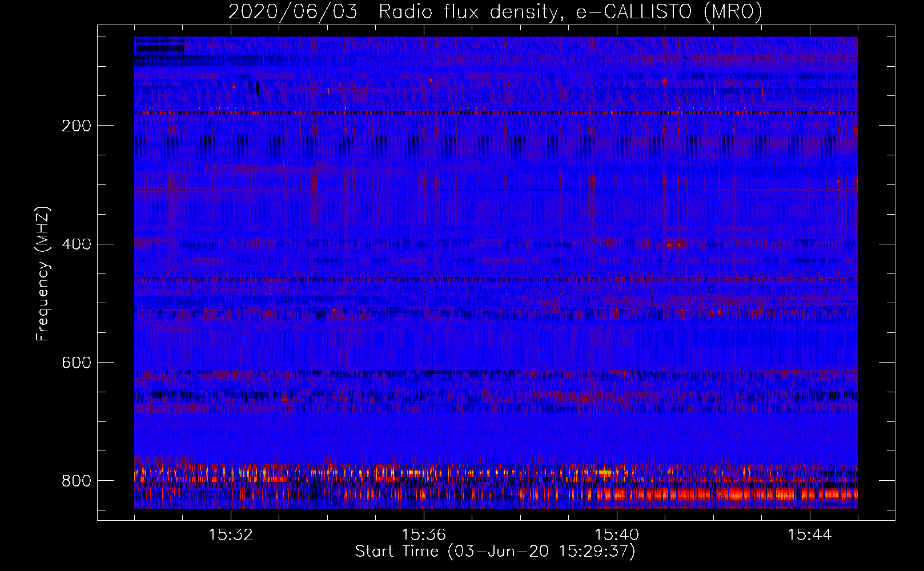Click the 15:40 time tick label
Viewport: 924px width, 571px height.
pyautogui.click(x=617, y=535)
